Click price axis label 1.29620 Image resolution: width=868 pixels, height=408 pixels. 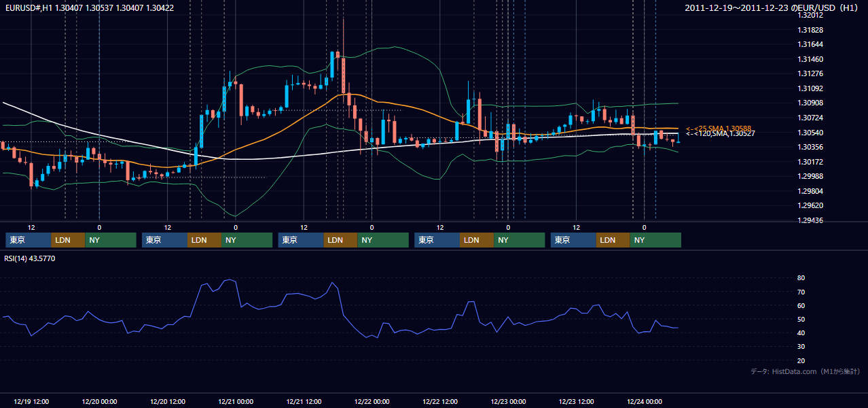[x=810, y=206]
